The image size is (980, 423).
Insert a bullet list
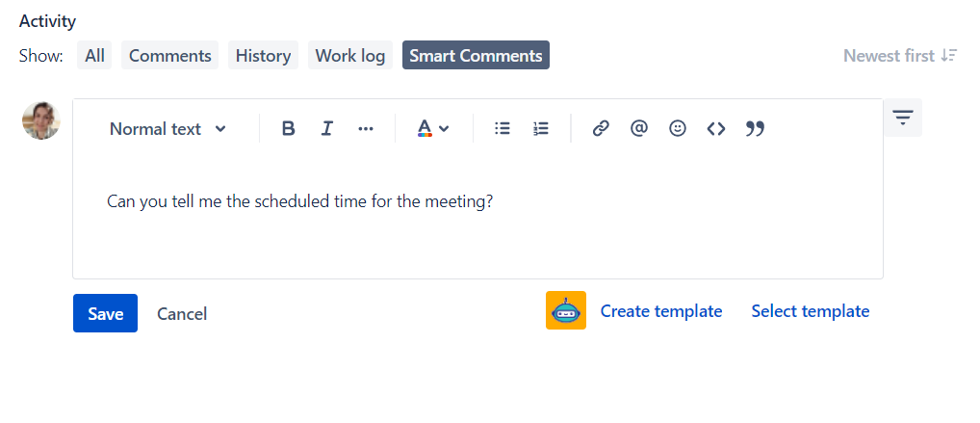pos(502,128)
